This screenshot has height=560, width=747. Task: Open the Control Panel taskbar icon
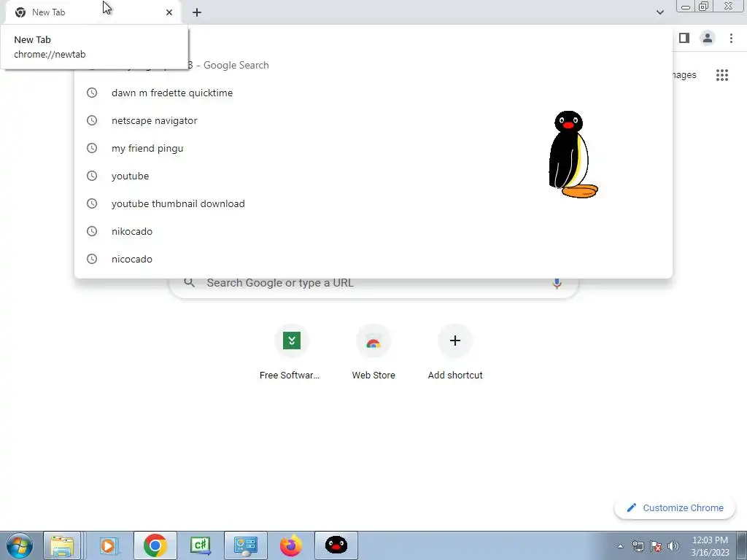[x=246, y=545]
